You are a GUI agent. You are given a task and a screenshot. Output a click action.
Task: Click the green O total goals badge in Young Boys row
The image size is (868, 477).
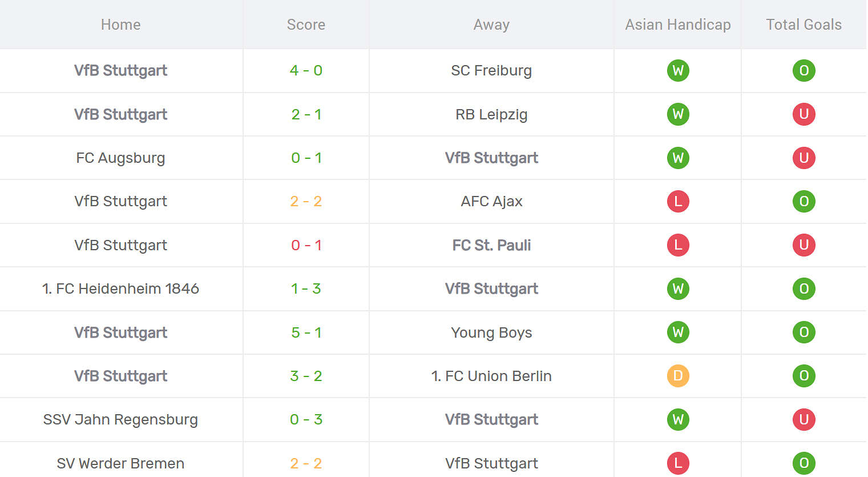click(804, 332)
